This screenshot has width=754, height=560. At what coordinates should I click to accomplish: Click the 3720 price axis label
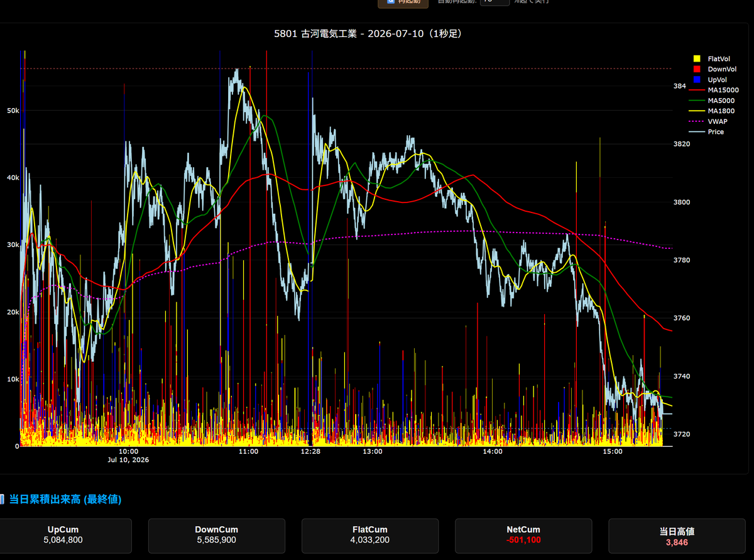click(682, 434)
